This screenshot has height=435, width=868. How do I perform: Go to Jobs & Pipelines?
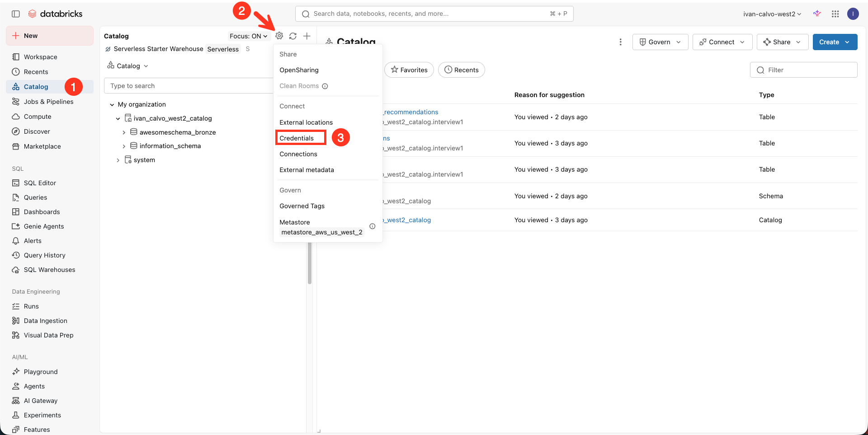(x=50, y=102)
